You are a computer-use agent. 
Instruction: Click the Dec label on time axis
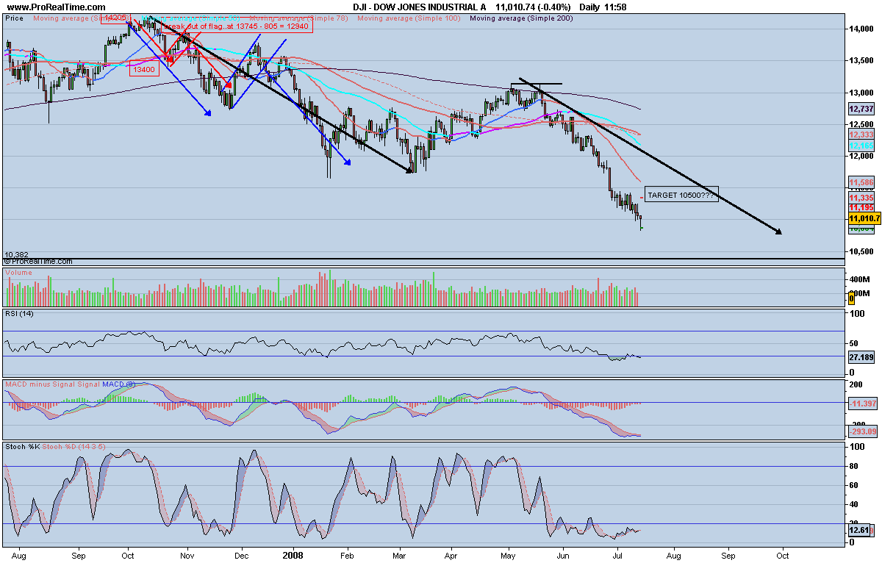241,556
